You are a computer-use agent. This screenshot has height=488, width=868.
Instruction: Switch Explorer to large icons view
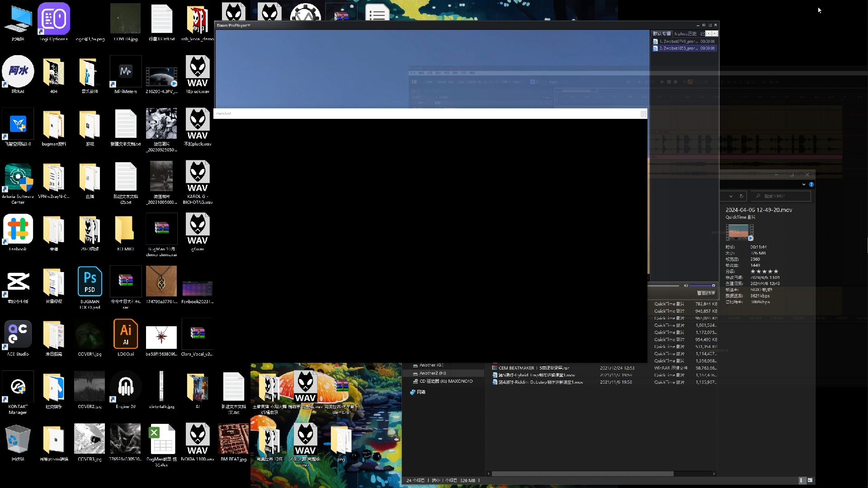810,480
